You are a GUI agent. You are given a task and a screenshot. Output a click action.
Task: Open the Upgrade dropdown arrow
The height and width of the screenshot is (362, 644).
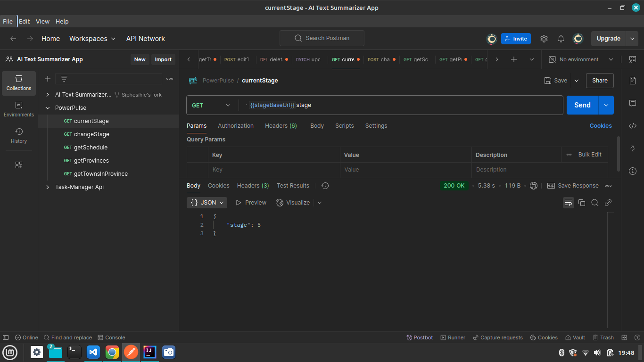pos(632,39)
